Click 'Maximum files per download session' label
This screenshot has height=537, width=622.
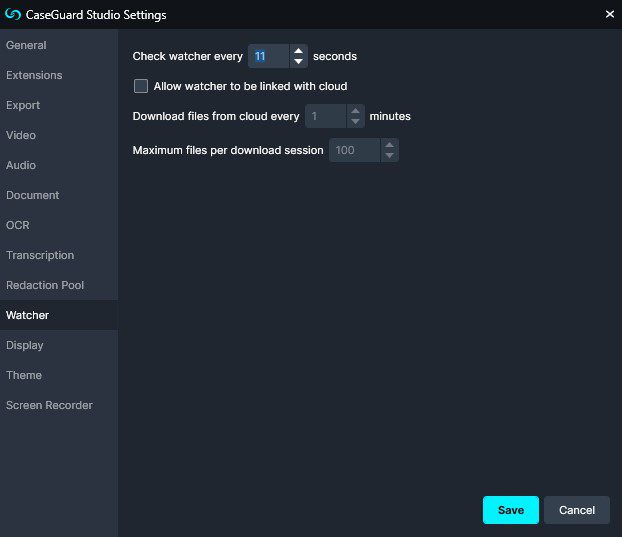click(x=228, y=150)
